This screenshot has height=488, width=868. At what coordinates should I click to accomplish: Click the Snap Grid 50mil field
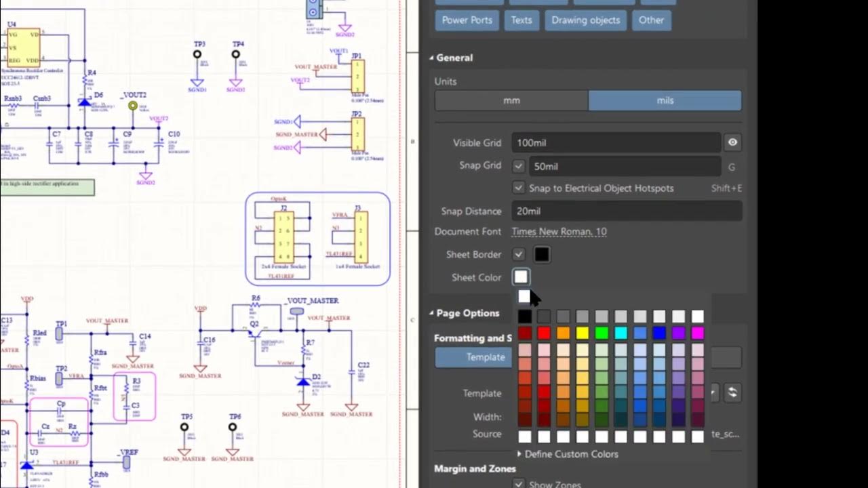625,166
